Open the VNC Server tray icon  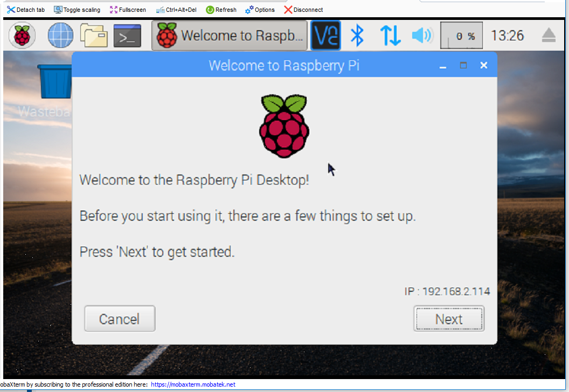point(325,36)
